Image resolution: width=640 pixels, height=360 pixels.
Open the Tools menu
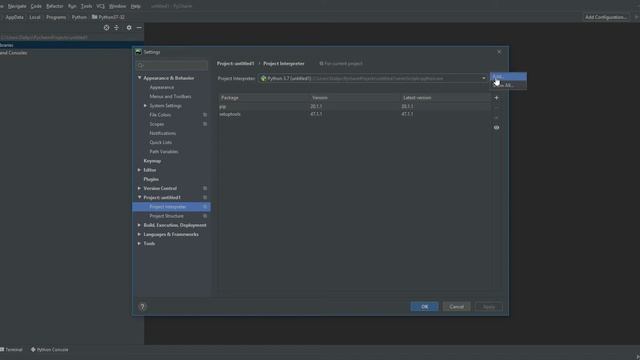(x=86, y=6)
